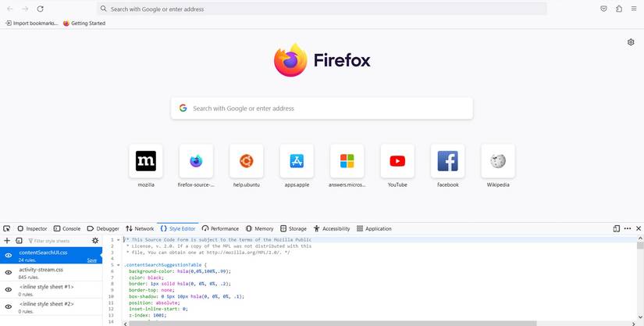Switch to the Inspector tab
644x326 pixels.
point(32,228)
